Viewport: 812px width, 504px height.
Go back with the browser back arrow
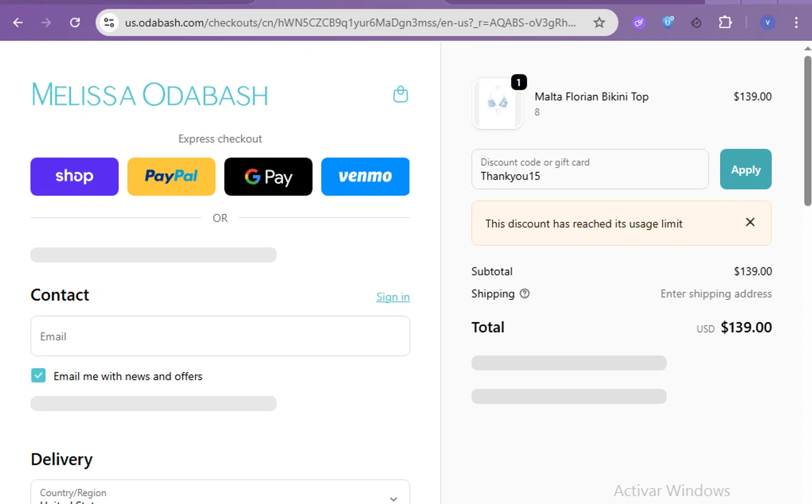tap(18, 23)
